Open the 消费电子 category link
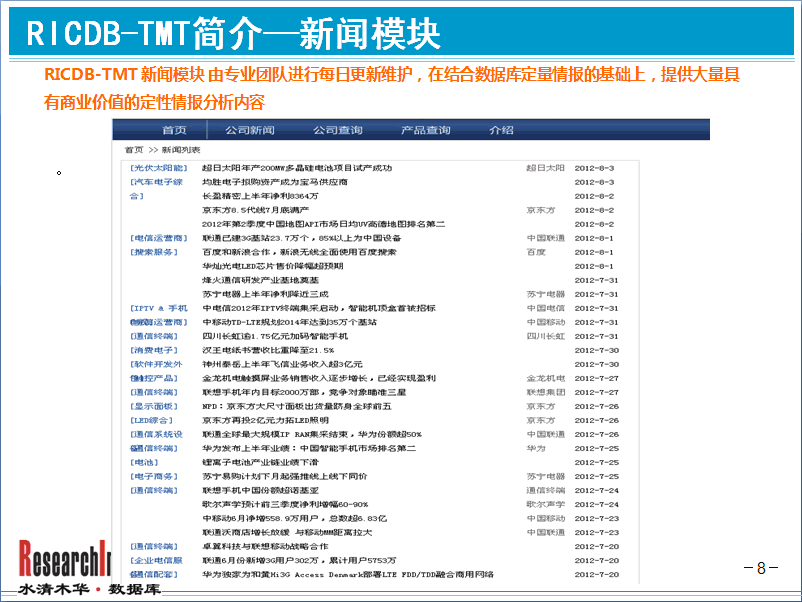Screen dimensions: 802x602 pos(154,350)
